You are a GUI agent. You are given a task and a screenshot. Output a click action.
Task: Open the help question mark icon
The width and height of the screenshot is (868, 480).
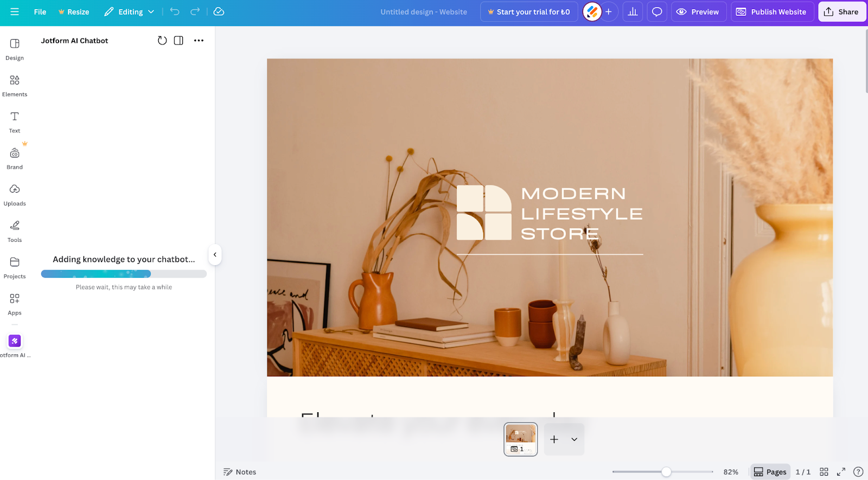[858, 472]
